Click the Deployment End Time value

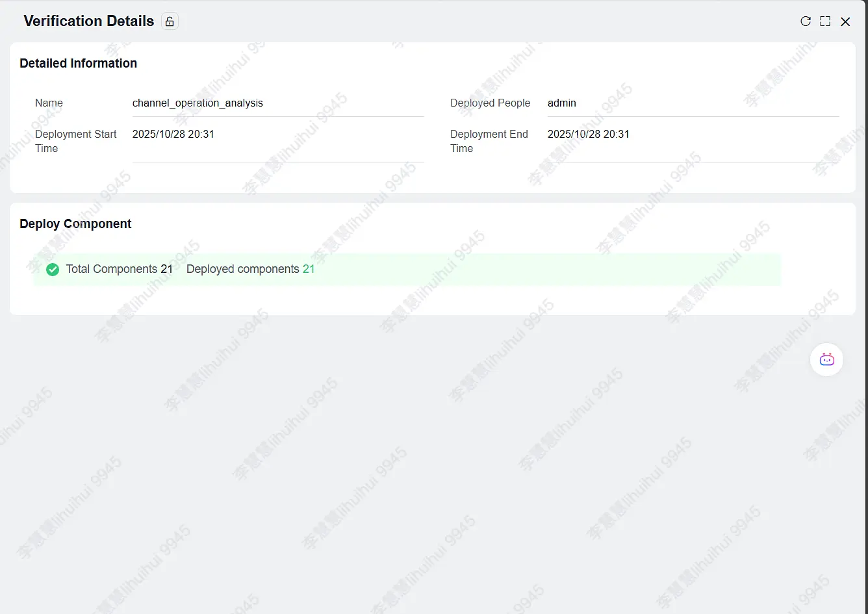589,134
